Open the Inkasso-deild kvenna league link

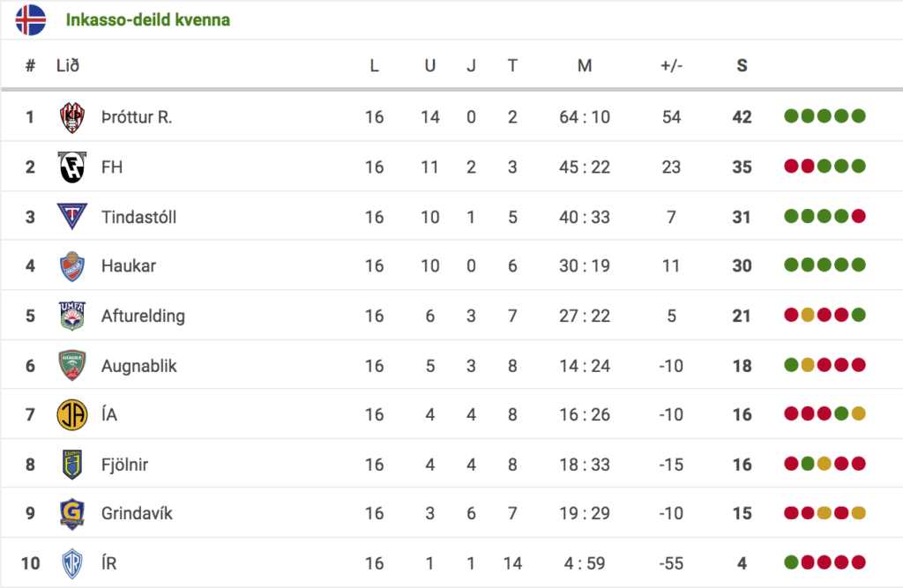click(147, 19)
